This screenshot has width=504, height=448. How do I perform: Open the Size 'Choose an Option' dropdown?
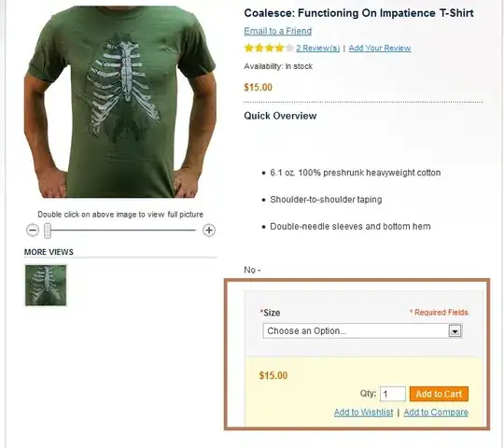pyautogui.click(x=362, y=331)
